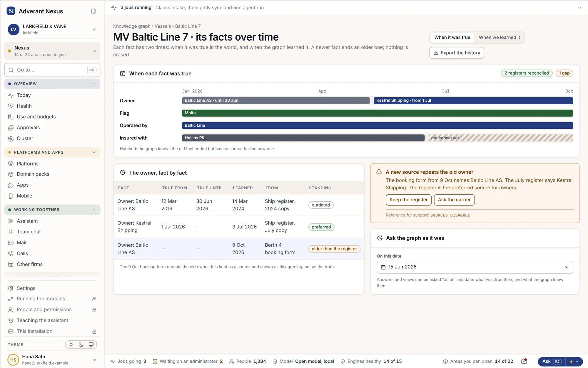The width and height of the screenshot is (588, 368).
Task: Open Platforms in the sidebar
Action: 52,164
